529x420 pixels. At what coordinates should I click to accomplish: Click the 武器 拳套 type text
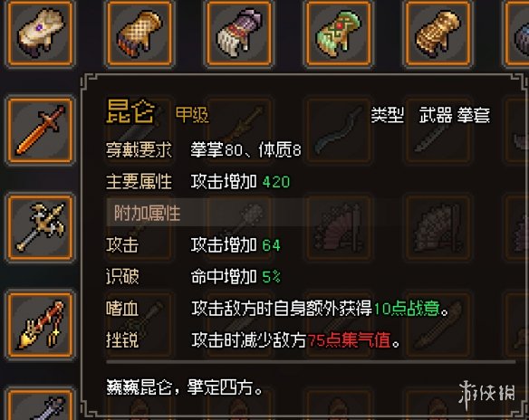click(455, 115)
